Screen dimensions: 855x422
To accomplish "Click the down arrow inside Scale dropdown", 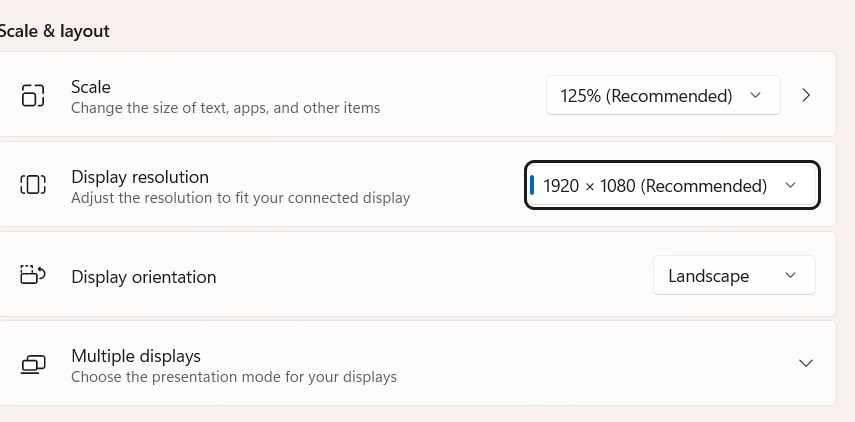I will [x=755, y=95].
